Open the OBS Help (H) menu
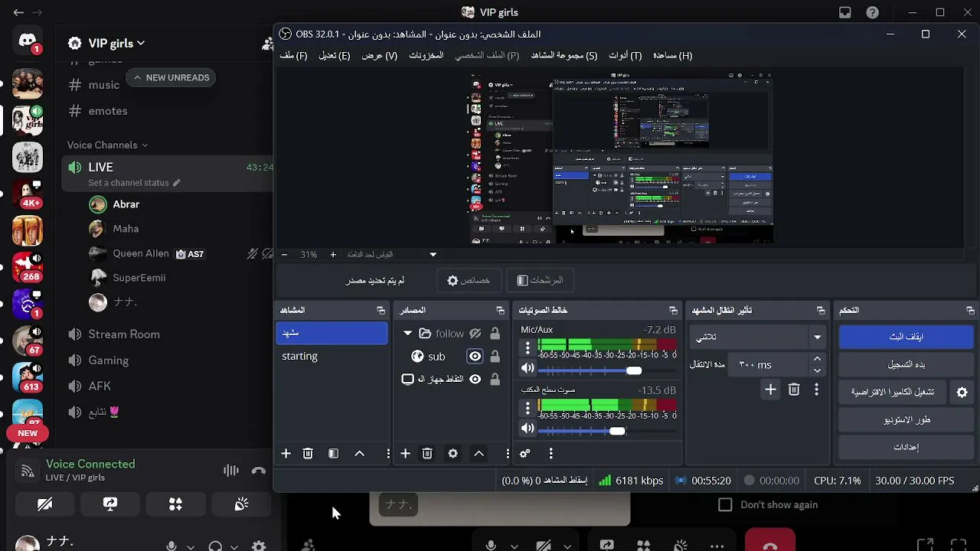This screenshot has height=551, width=980. pos(672,56)
